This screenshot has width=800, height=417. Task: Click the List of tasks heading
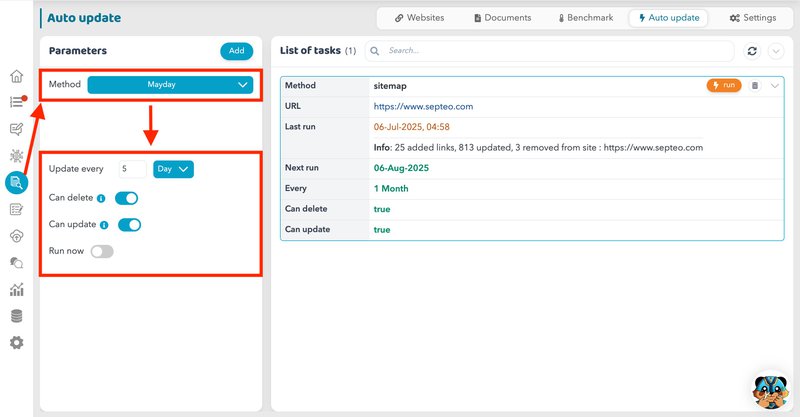click(310, 51)
